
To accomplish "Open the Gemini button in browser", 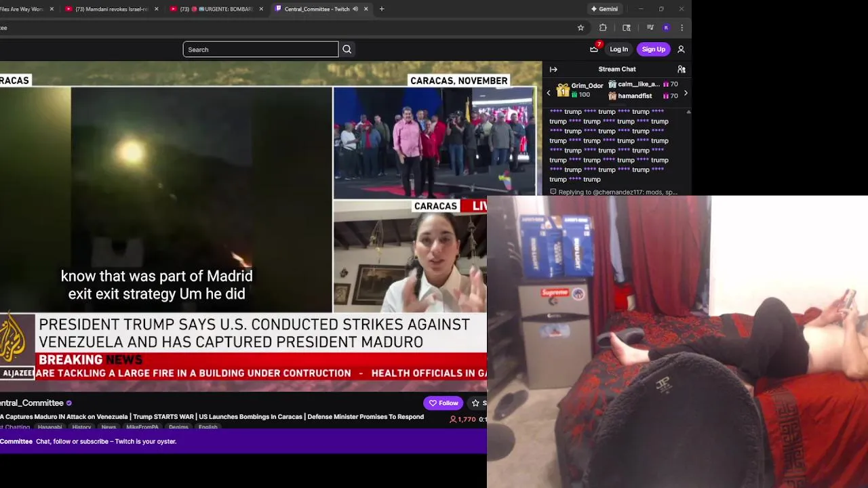I will coord(604,9).
